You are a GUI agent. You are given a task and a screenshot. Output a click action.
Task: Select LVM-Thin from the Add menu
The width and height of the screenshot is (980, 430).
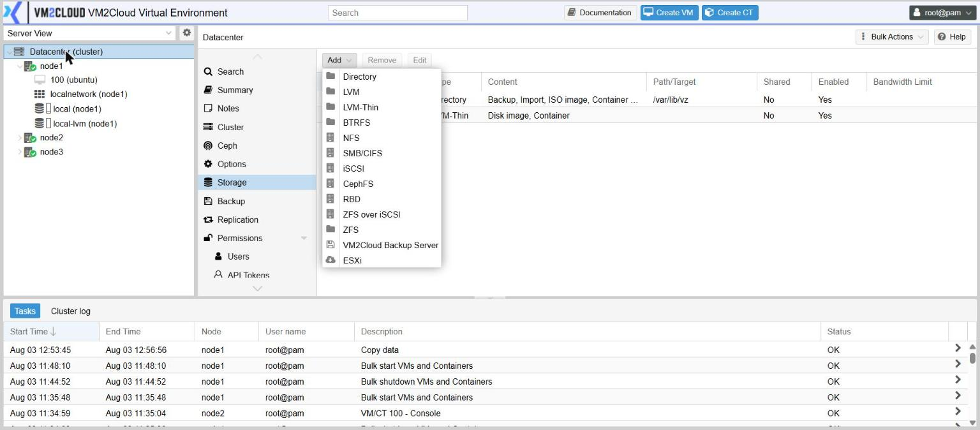tap(382, 107)
